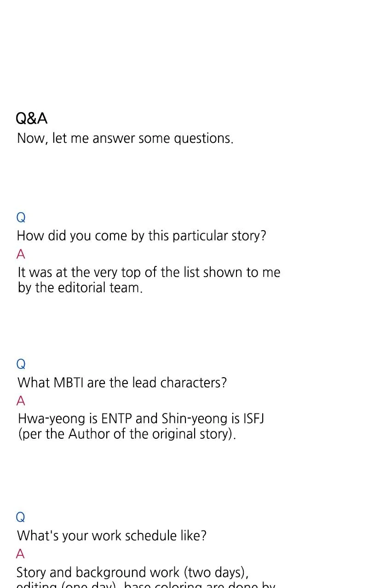Click the '(per the Author of the original story)' line

coord(126,434)
